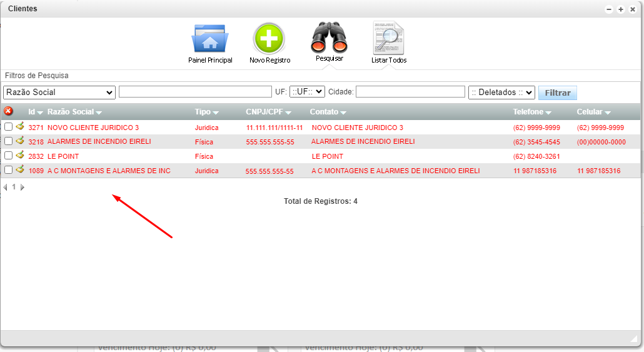This screenshot has width=644, height=352.
Task: Click the Pesquisar binoculars icon
Action: (329, 38)
